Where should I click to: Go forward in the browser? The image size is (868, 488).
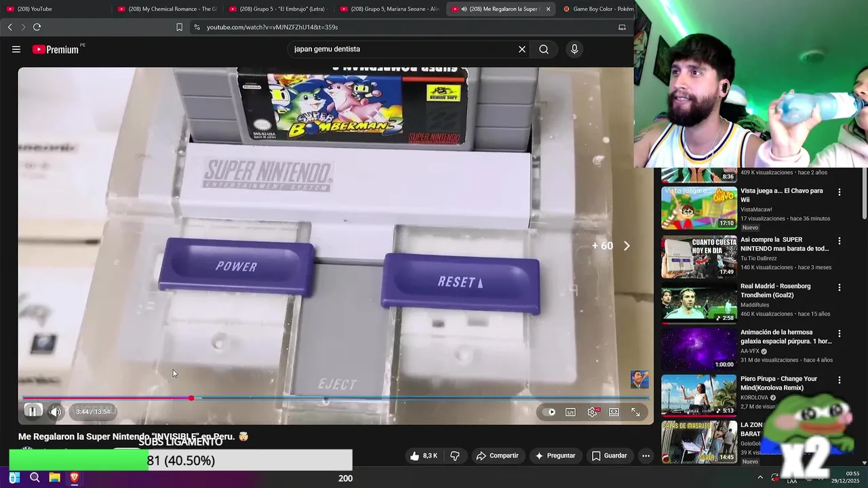click(23, 27)
